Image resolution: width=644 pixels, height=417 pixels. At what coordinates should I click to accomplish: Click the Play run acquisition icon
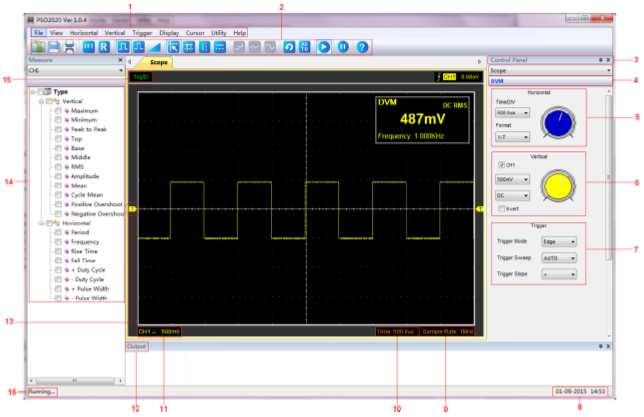(324, 47)
